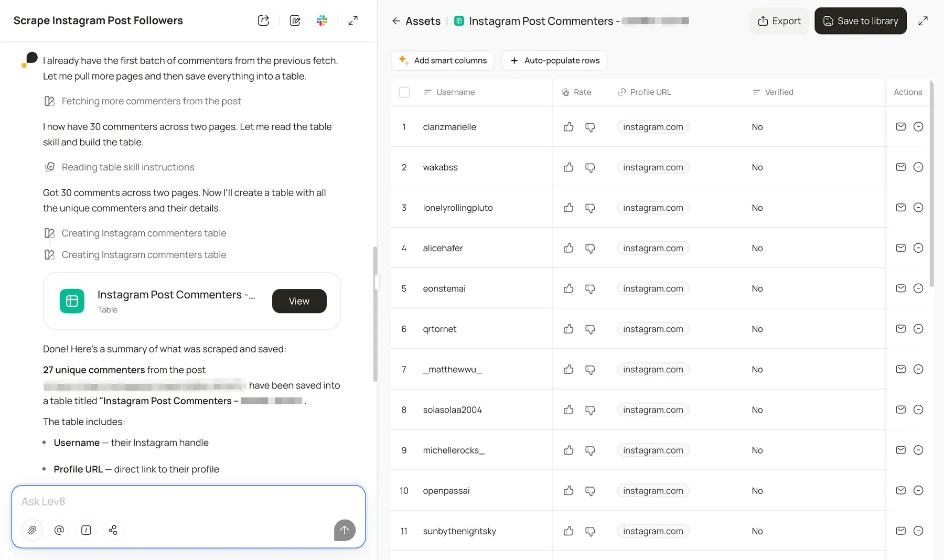Screen dimensions: 944x560
Task: Open instagram.com link for clarizmarielle
Action: [x=653, y=127]
